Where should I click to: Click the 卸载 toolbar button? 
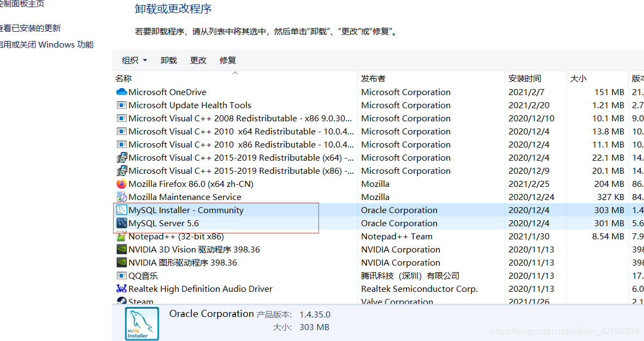tap(168, 61)
